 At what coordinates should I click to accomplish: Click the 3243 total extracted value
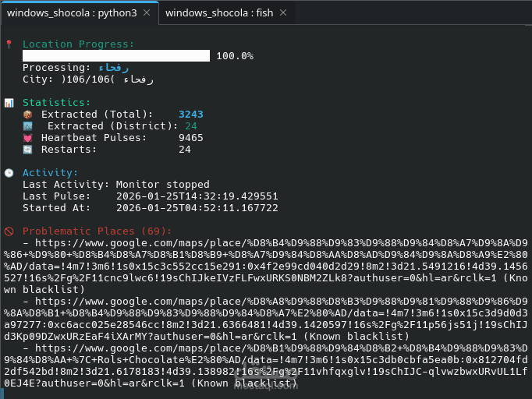(x=191, y=115)
